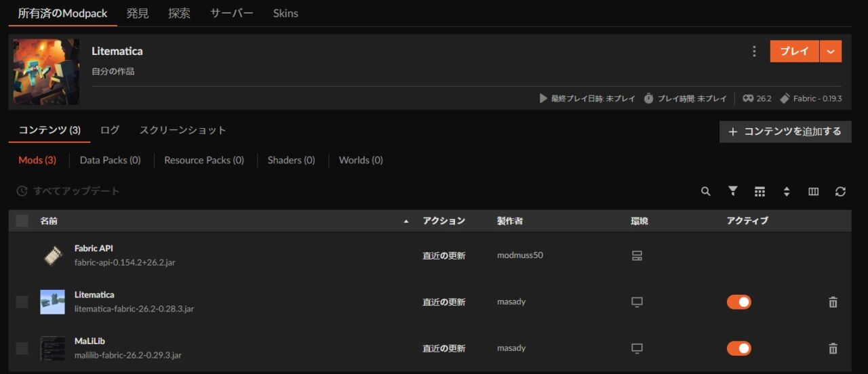Screen dimensions: 868x374
Task: Click the Fabric loader tag icon
Action: 785,98
